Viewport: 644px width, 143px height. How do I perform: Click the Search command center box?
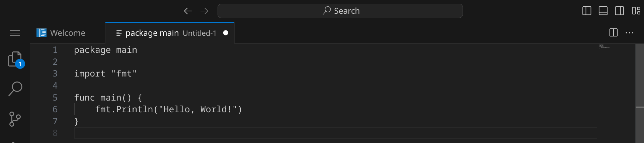[340, 11]
